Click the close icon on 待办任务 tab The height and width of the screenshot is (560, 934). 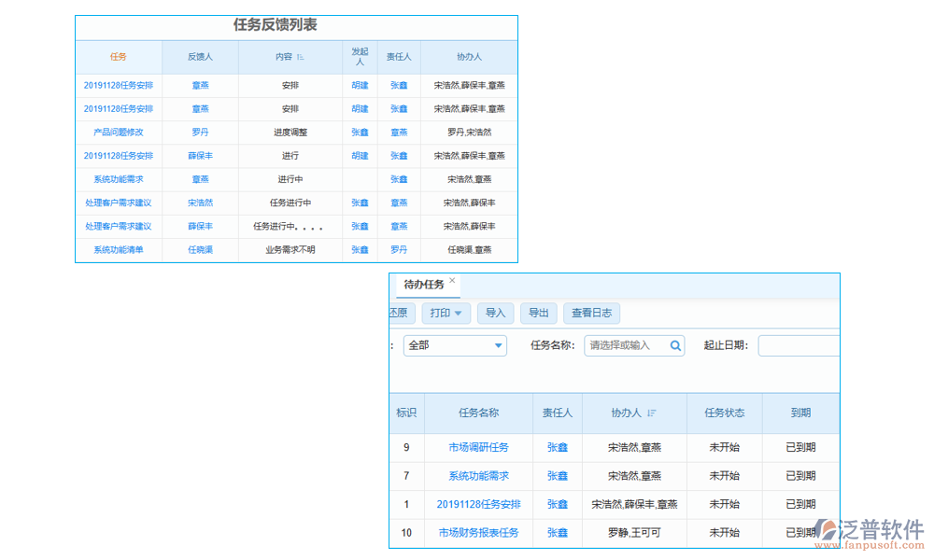[452, 279]
